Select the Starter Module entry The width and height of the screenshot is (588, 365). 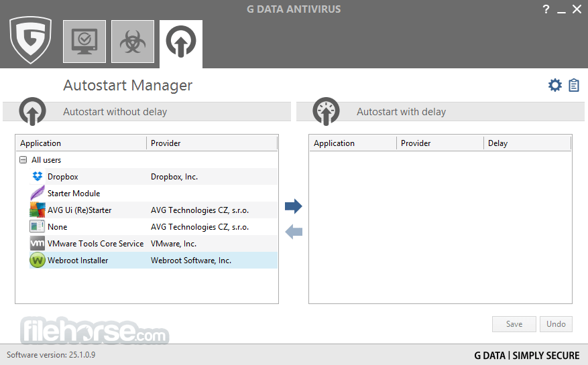pyautogui.click(x=154, y=194)
